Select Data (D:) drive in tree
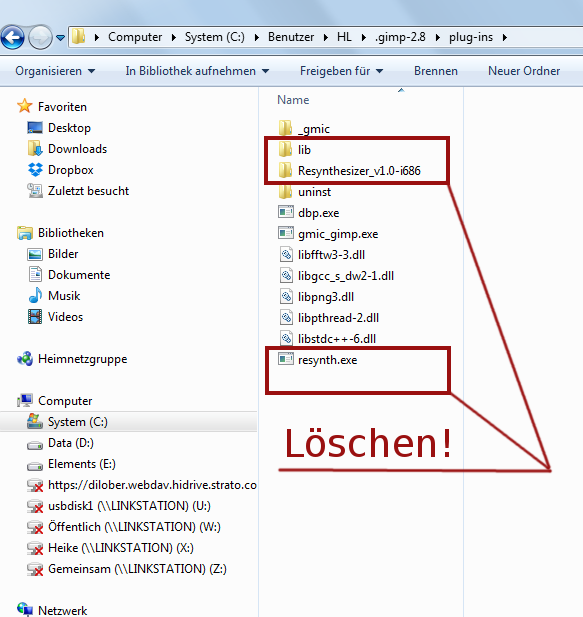 point(70,443)
